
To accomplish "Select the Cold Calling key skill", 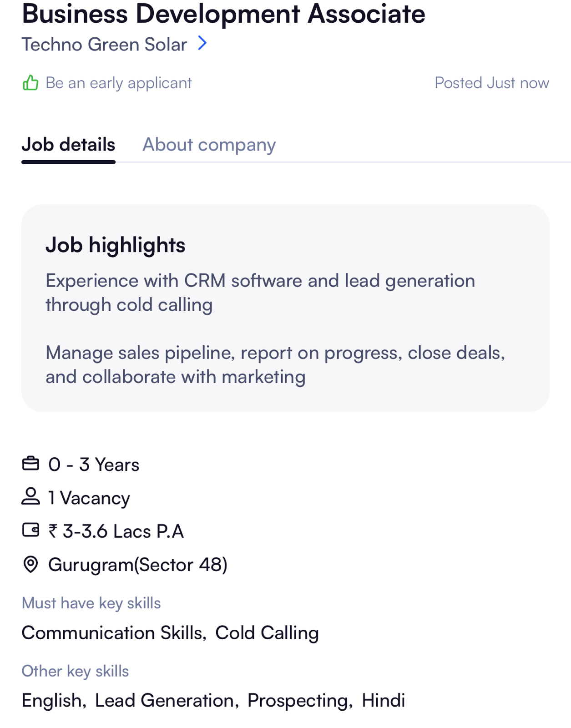I will tap(267, 633).
